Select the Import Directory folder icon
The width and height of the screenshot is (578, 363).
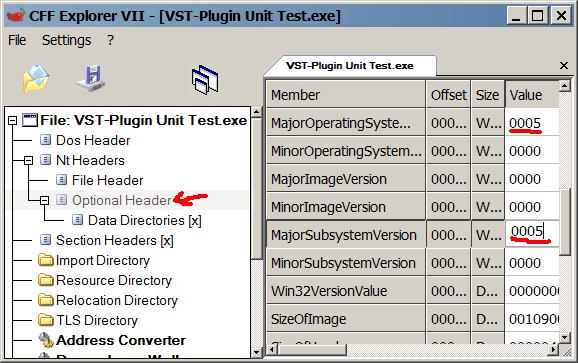(46, 260)
